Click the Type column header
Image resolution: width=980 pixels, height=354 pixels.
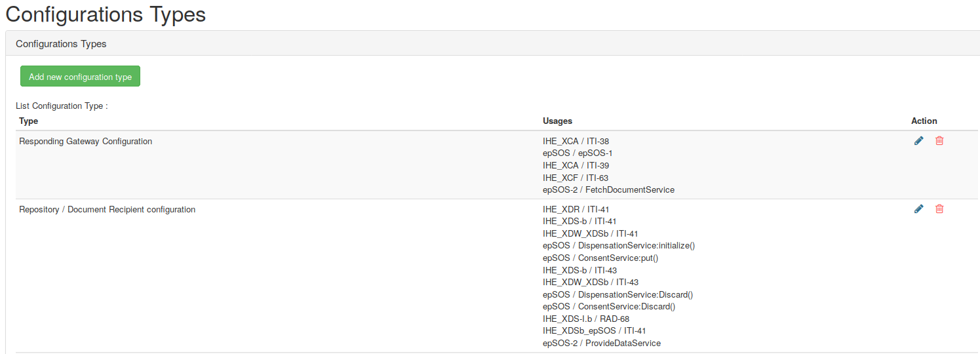[x=29, y=121]
